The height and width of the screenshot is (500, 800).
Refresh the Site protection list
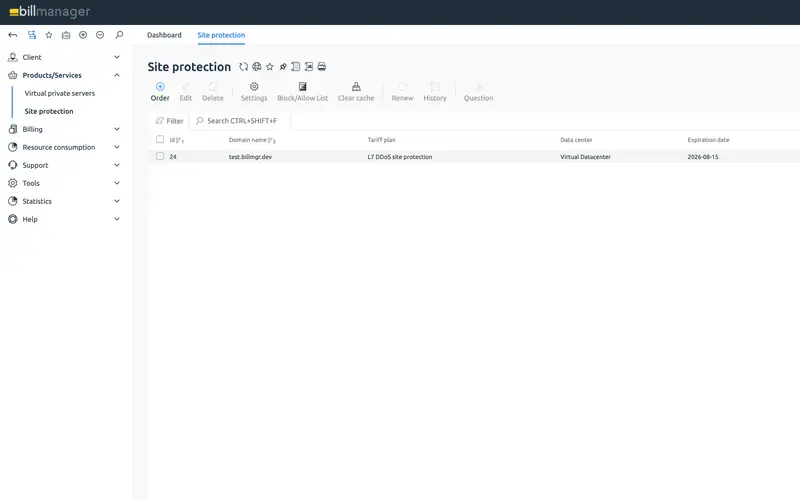pyautogui.click(x=243, y=66)
